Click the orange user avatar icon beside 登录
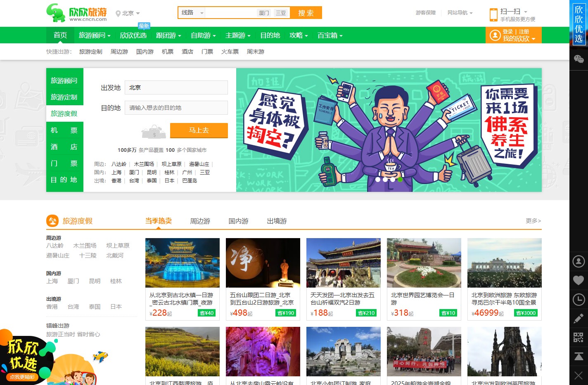 [x=495, y=35]
